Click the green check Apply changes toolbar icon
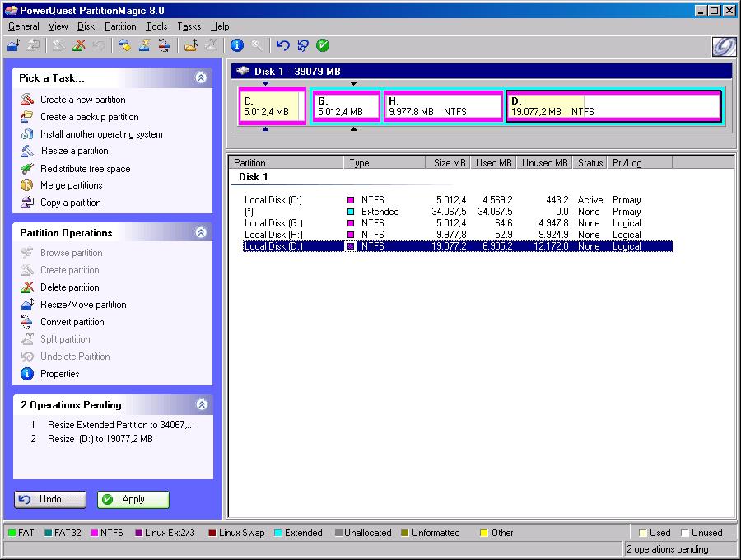741x560 pixels. tap(323, 45)
